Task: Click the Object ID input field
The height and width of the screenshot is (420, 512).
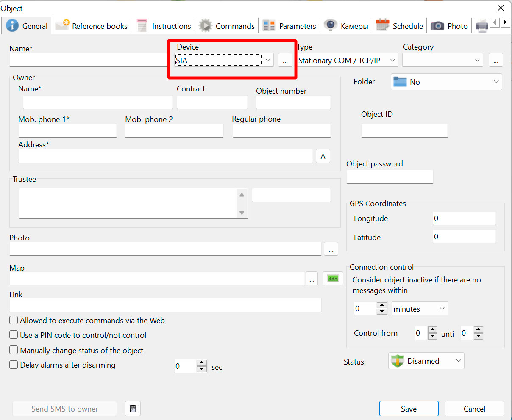Action: (x=404, y=131)
